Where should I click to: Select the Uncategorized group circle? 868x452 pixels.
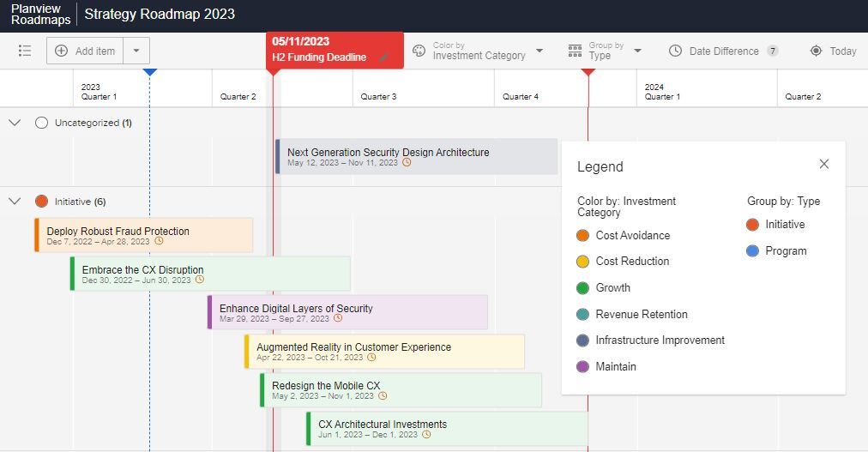(41, 123)
